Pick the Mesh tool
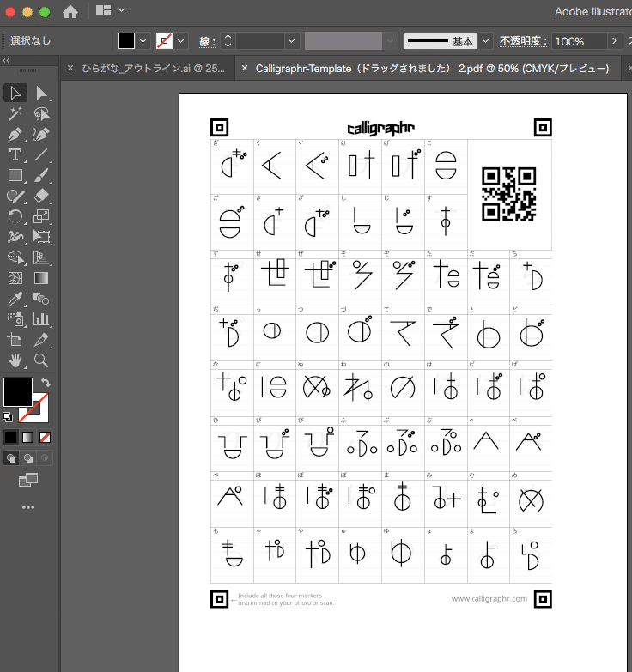The image size is (632, 672). (15, 278)
